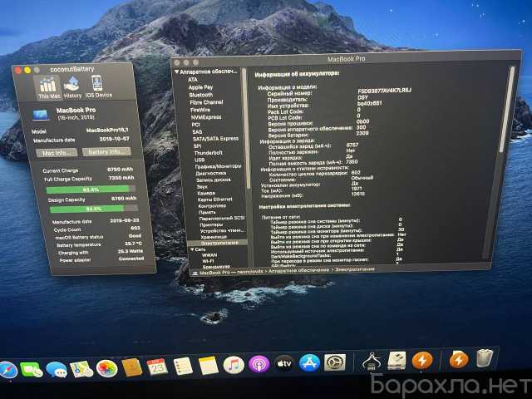Open Podcasts from the Dock
The width and height of the screenshot is (532, 399).
coord(259,364)
